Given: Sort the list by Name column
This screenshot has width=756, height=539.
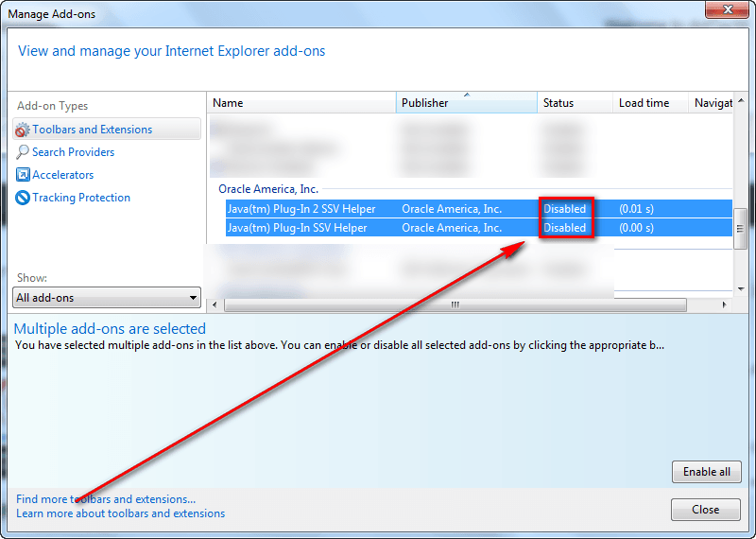Looking at the screenshot, I should (x=301, y=103).
